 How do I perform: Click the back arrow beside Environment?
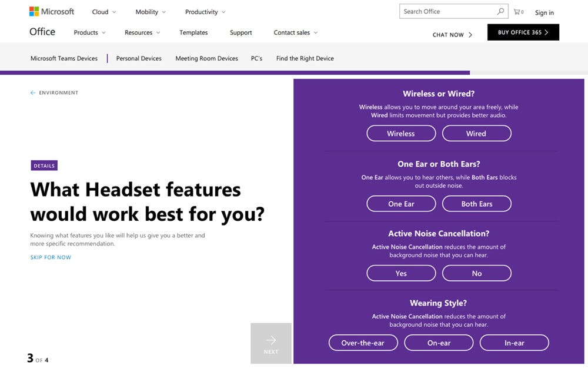coord(33,93)
